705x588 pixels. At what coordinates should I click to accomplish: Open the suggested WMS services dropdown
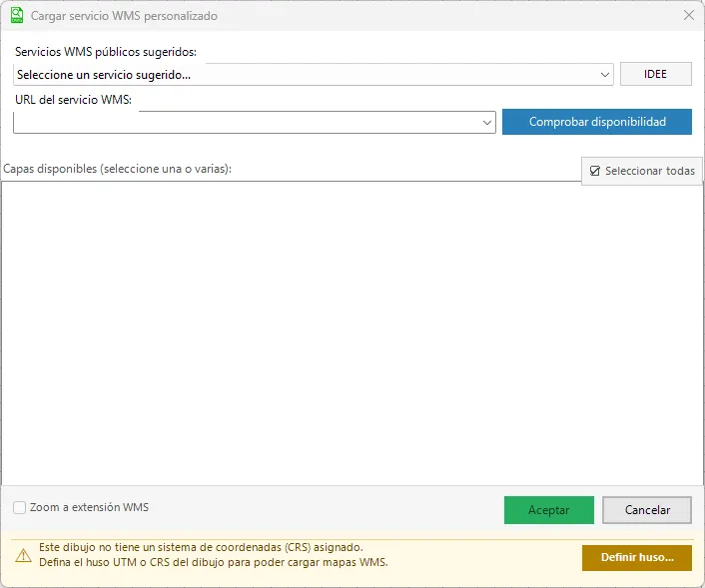[x=314, y=75]
